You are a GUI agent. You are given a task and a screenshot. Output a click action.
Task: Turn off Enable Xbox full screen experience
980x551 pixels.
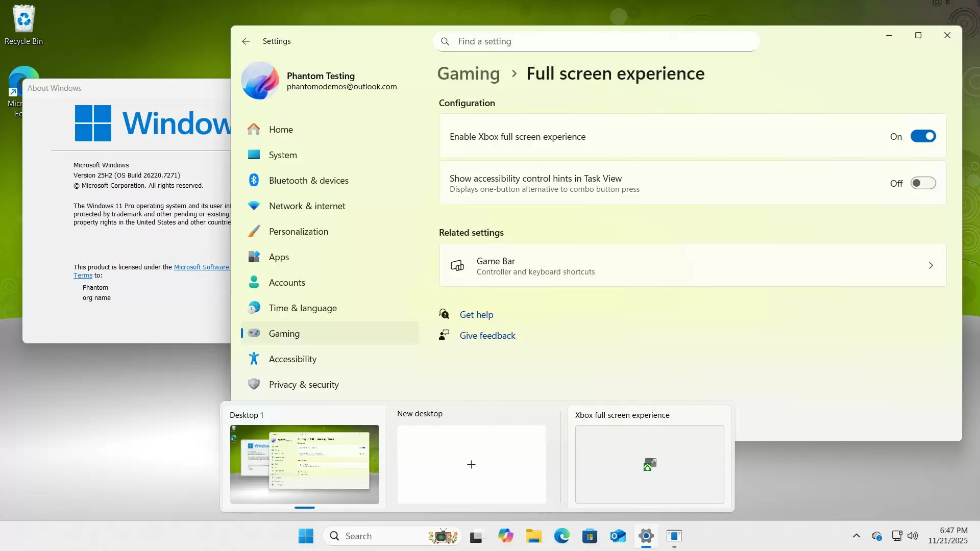click(923, 136)
